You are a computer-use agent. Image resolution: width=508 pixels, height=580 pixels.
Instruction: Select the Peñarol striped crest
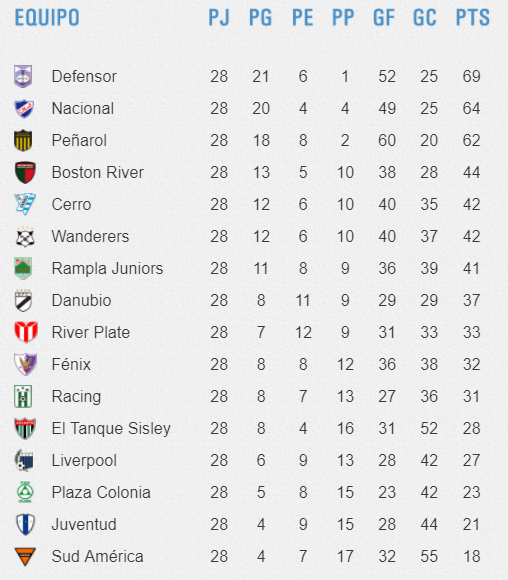[23, 141]
